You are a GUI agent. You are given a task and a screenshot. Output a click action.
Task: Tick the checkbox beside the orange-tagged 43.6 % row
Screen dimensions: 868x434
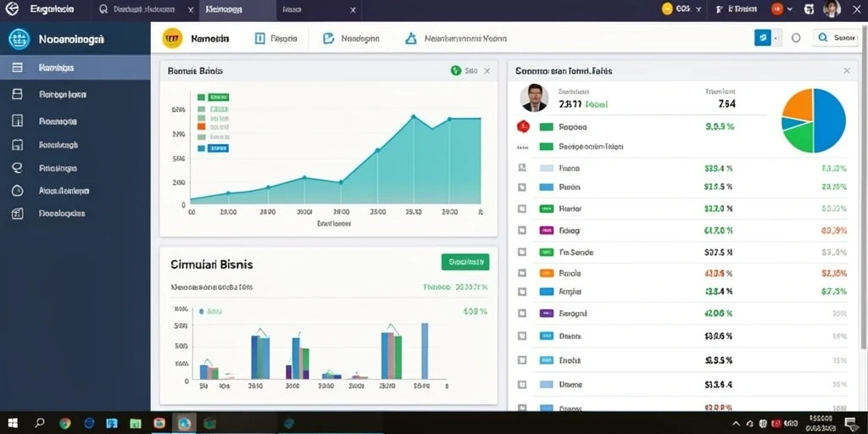[521, 273]
